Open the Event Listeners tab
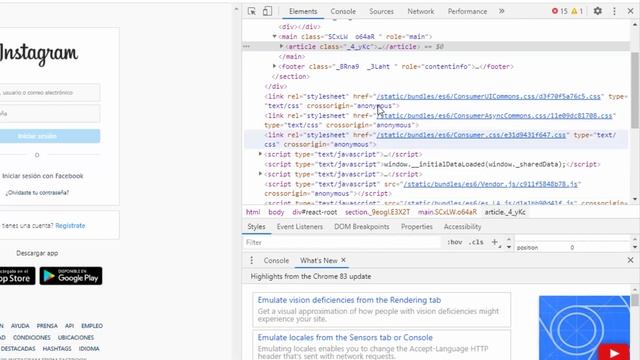The height and width of the screenshot is (360, 640). pyautogui.click(x=300, y=227)
